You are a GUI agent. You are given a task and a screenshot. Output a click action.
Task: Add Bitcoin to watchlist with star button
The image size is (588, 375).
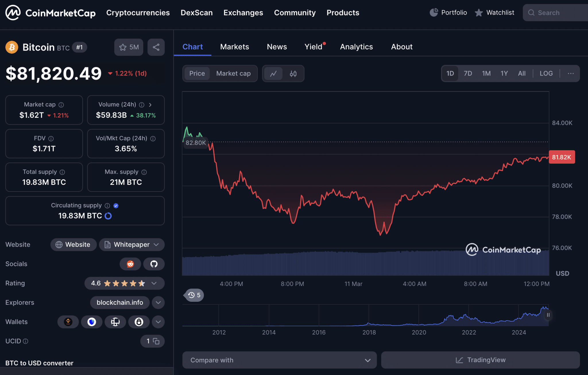[129, 47]
